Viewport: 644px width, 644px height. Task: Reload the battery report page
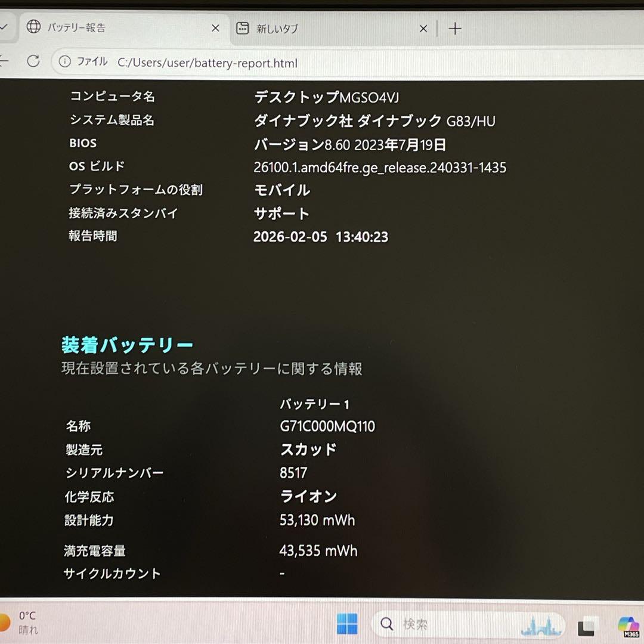click(34, 61)
